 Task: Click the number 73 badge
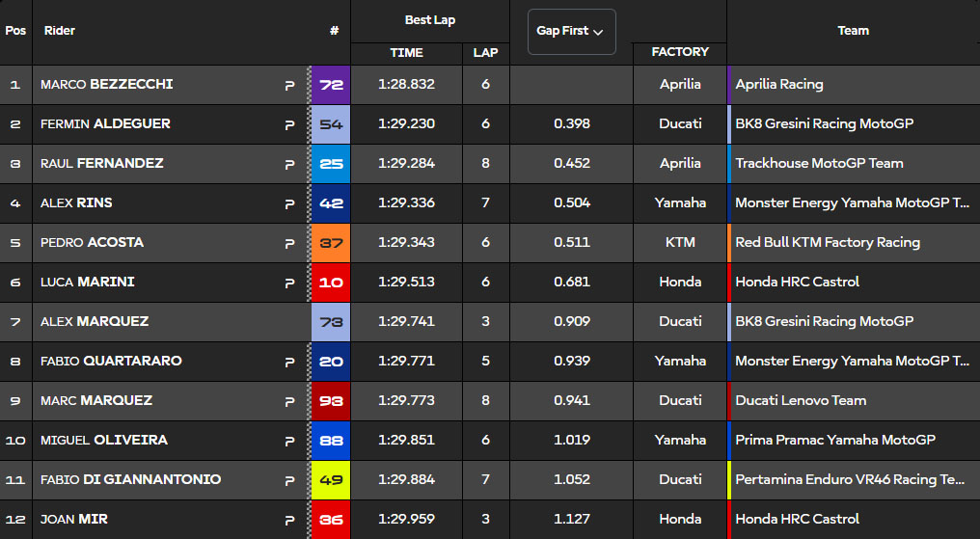coord(331,322)
